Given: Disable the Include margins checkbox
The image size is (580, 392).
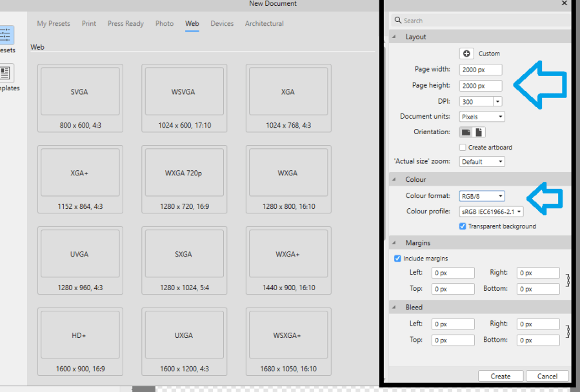Looking at the screenshot, I should (397, 259).
